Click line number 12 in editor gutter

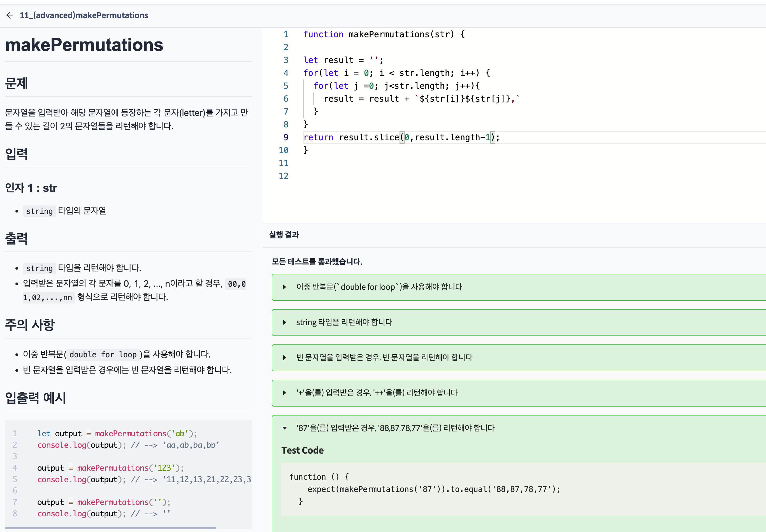point(284,176)
